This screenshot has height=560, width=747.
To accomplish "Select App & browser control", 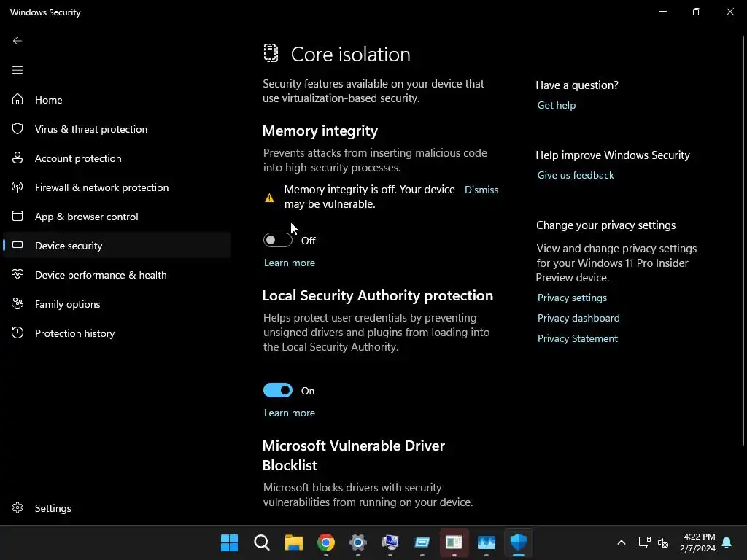I will (x=117, y=216).
